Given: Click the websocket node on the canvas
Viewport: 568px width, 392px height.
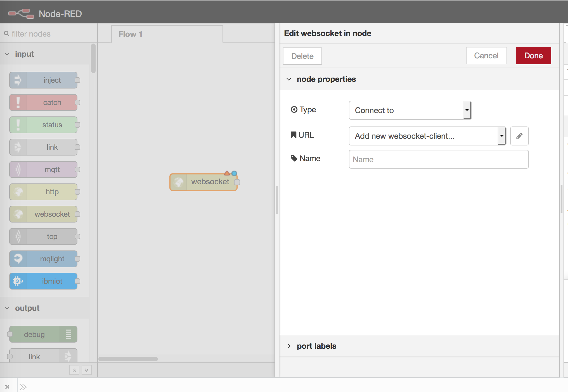Looking at the screenshot, I should point(203,182).
